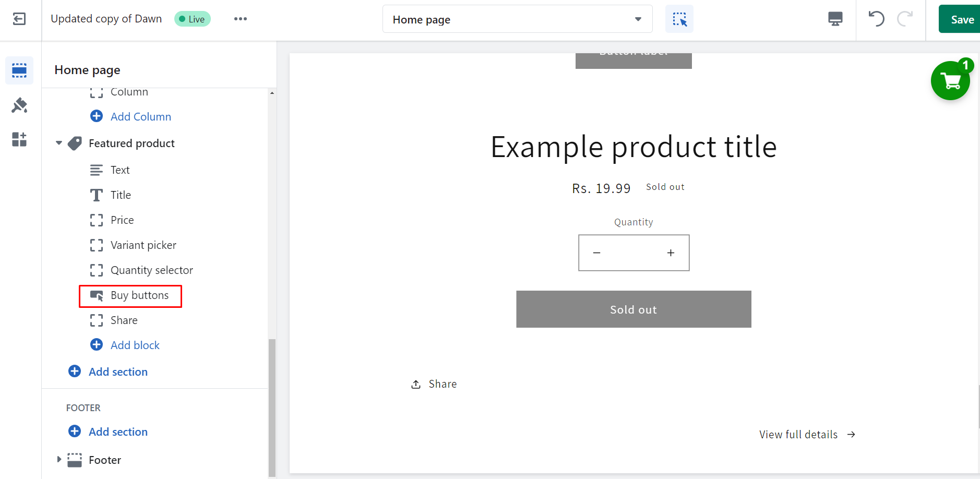Click the Redo arrow
The width and height of the screenshot is (980, 479).
tap(905, 19)
